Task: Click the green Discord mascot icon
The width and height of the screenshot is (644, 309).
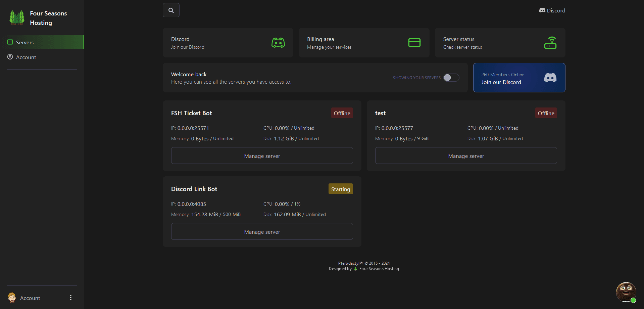Action: [x=278, y=43]
